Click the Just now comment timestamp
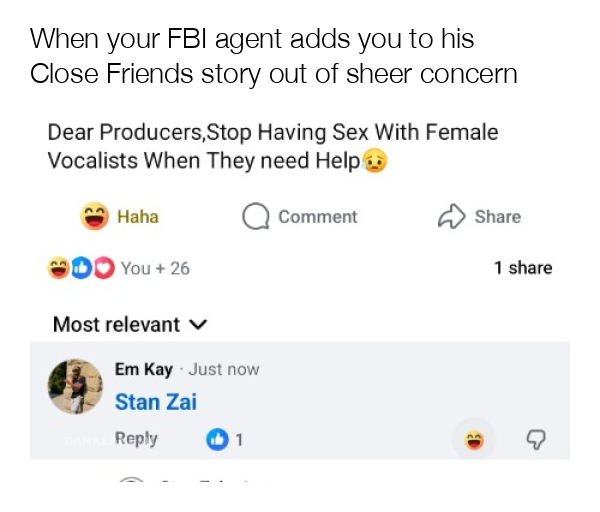Image resolution: width=600 pixels, height=512 pixels. [224, 369]
